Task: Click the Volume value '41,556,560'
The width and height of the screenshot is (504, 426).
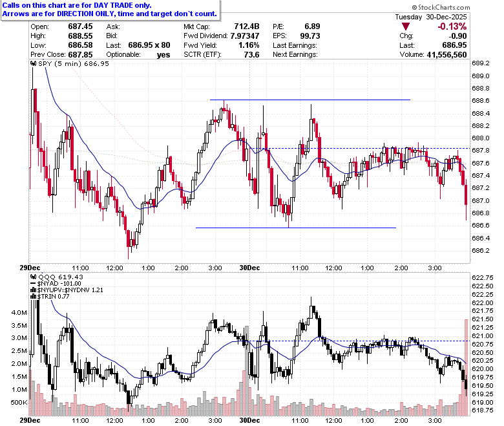Action: 446,55
